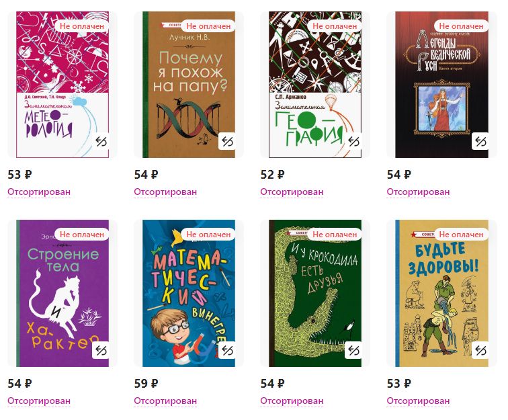This screenshot has height=420, width=508.
Task: Click Отсортирован link under the Метеорология book
Action: click(39, 192)
